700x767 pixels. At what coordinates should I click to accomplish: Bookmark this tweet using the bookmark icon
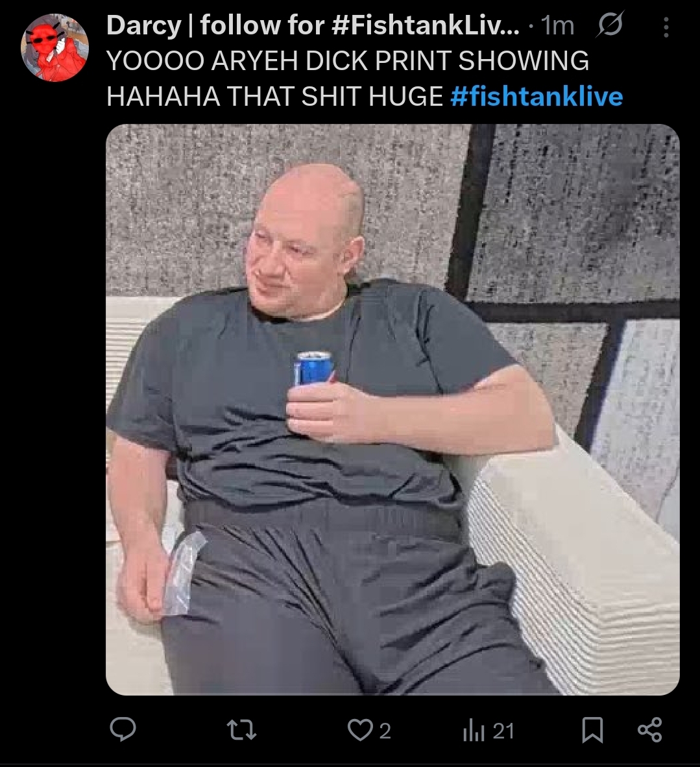[x=592, y=730]
